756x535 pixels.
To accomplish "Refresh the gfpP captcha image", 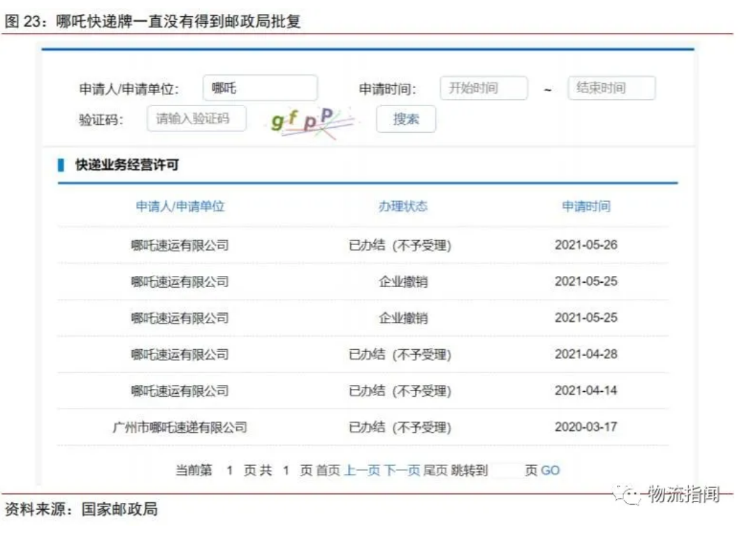I will [x=312, y=122].
